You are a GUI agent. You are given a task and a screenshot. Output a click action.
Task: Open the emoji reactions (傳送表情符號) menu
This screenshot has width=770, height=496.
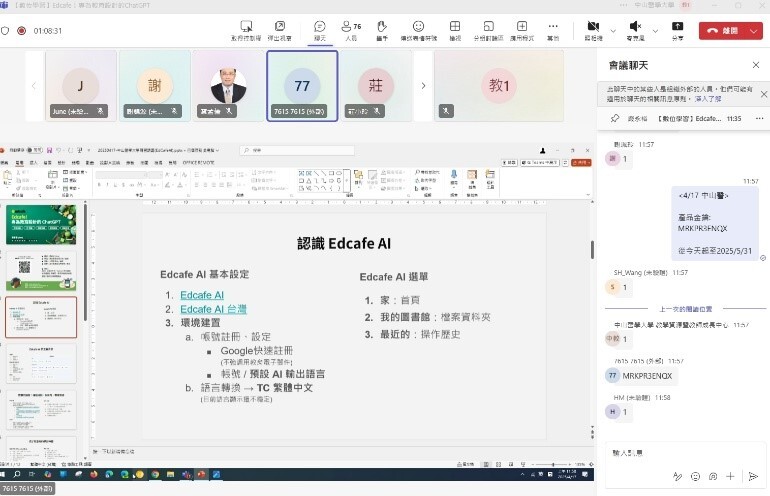(418, 30)
